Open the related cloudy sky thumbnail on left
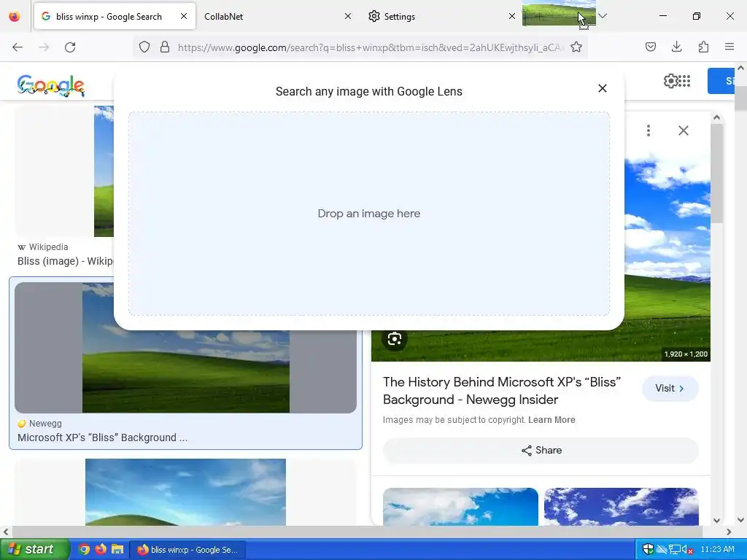Image resolution: width=747 pixels, height=560 pixels. coord(460,507)
